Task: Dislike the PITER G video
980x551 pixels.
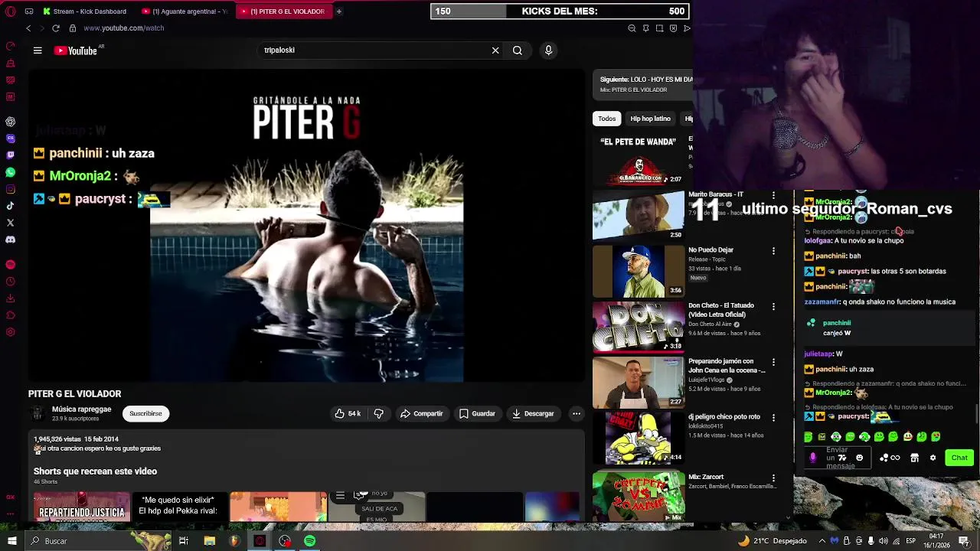Action: point(378,414)
